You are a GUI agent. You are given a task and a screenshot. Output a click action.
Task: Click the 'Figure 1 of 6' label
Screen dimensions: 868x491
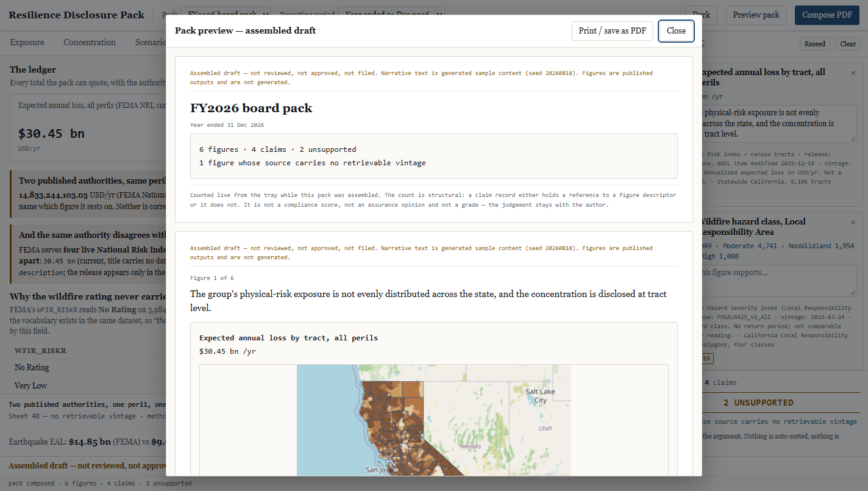click(x=212, y=278)
